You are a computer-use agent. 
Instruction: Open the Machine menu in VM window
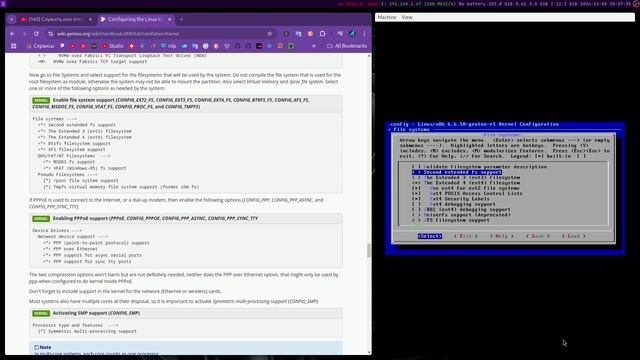[387, 17]
